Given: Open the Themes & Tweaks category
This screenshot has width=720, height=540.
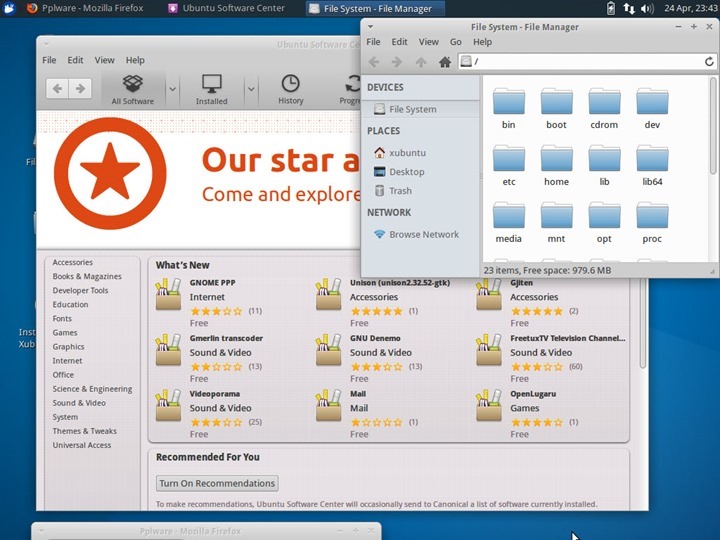Looking at the screenshot, I should click(x=84, y=431).
